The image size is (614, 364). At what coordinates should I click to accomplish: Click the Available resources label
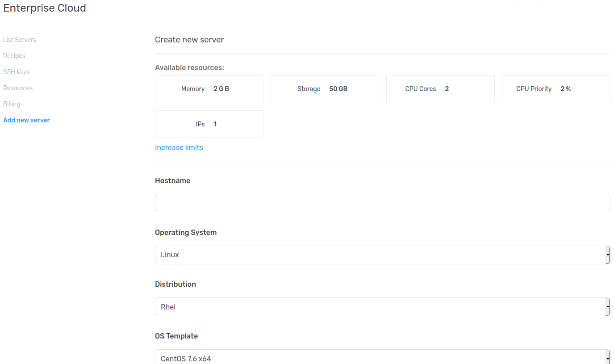pyautogui.click(x=189, y=68)
